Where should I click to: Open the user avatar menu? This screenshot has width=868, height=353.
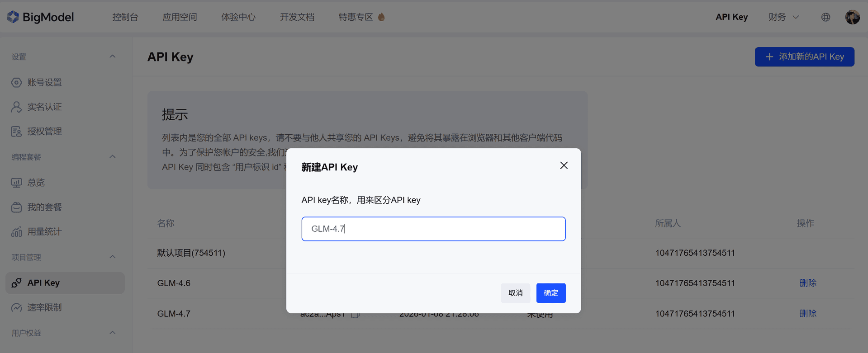pos(852,17)
